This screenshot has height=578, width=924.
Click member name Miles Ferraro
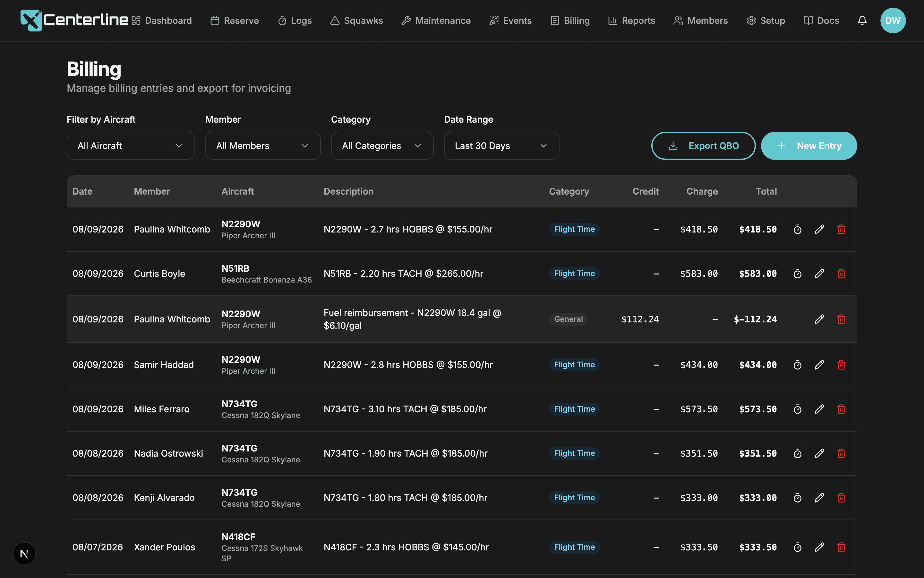point(161,409)
